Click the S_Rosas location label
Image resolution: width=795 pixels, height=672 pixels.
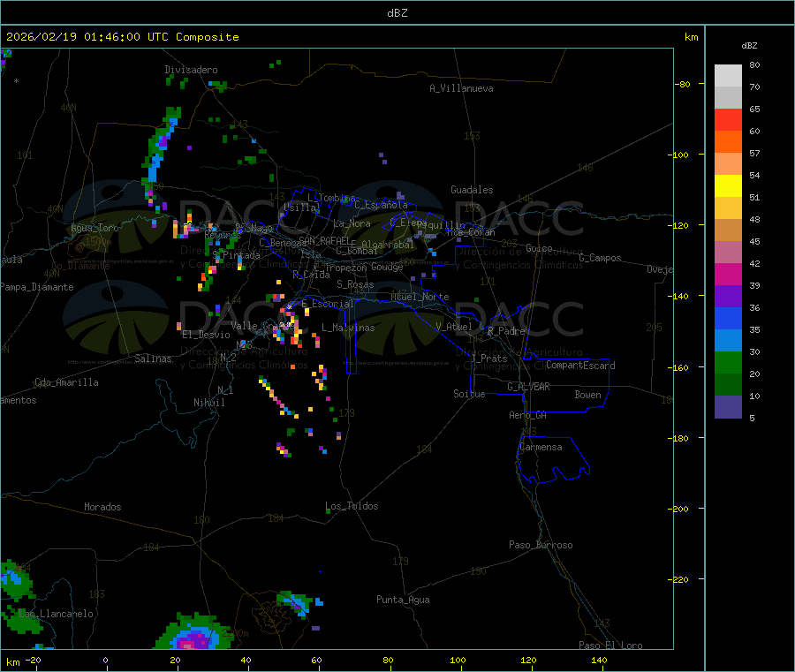click(x=355, y=284)
